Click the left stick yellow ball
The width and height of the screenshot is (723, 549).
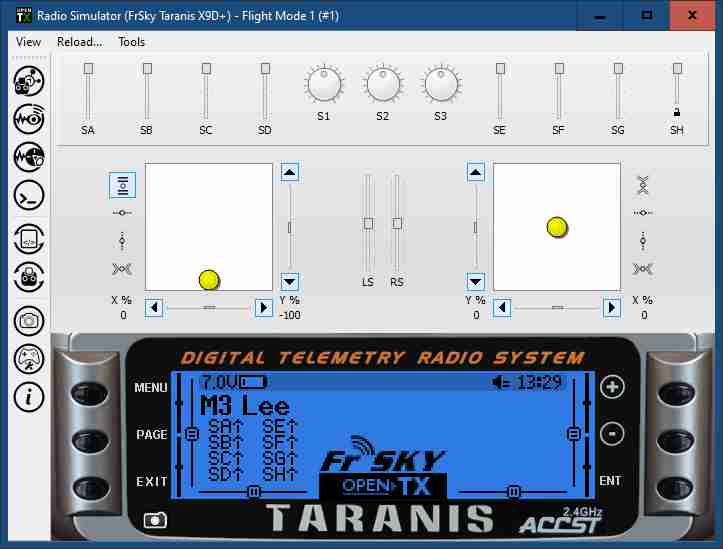[x=209, y=280]
